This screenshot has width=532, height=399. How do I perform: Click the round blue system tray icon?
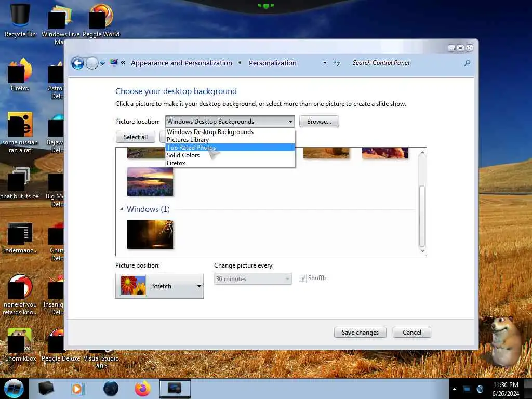[480, 389]
